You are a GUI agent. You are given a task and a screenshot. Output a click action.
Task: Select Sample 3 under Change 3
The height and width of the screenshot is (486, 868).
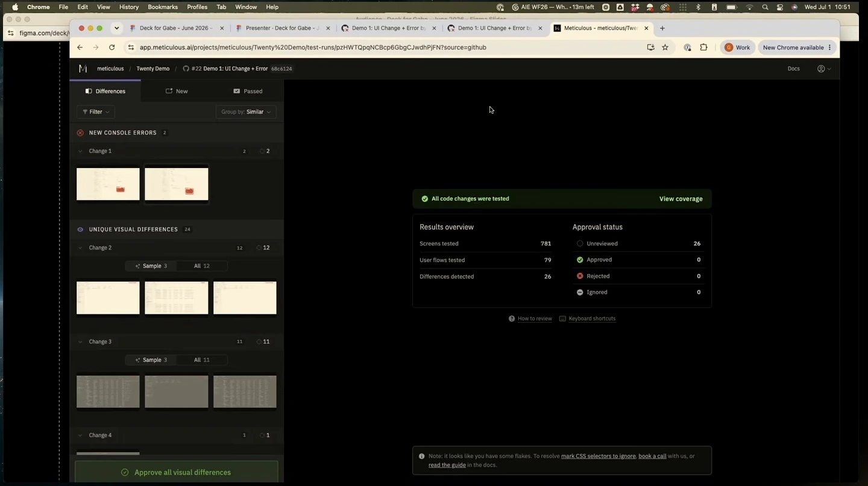tap(151, 360)
